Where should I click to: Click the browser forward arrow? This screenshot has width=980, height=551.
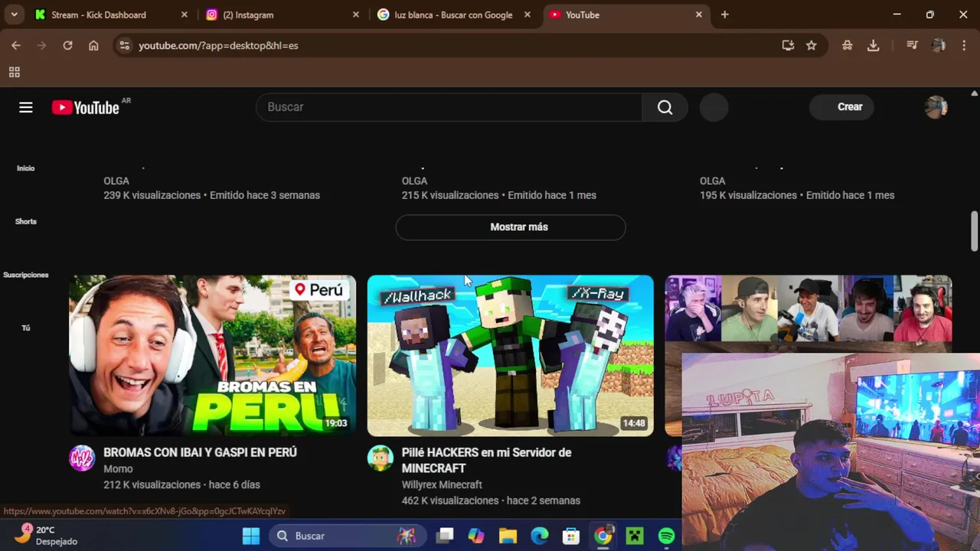click(x=42, y=46)
